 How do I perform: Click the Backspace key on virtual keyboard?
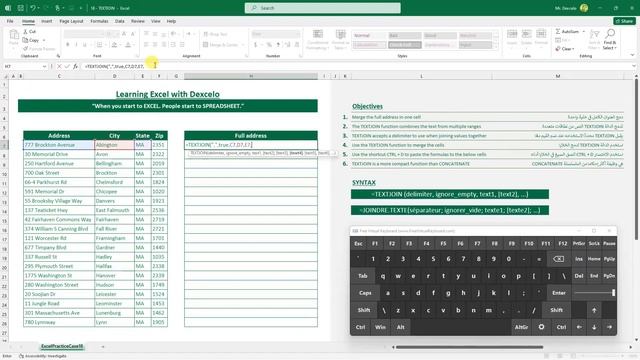pyautogui.click(x=558, y=259)
